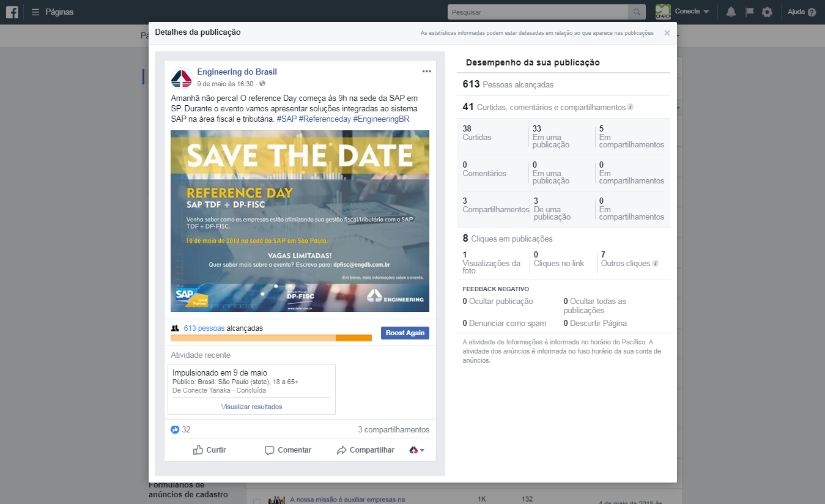Image resolution: width=825 pixels, height=504 pixels.
Task: Click the Comentar speech bubble button
Action: (288, 450)
